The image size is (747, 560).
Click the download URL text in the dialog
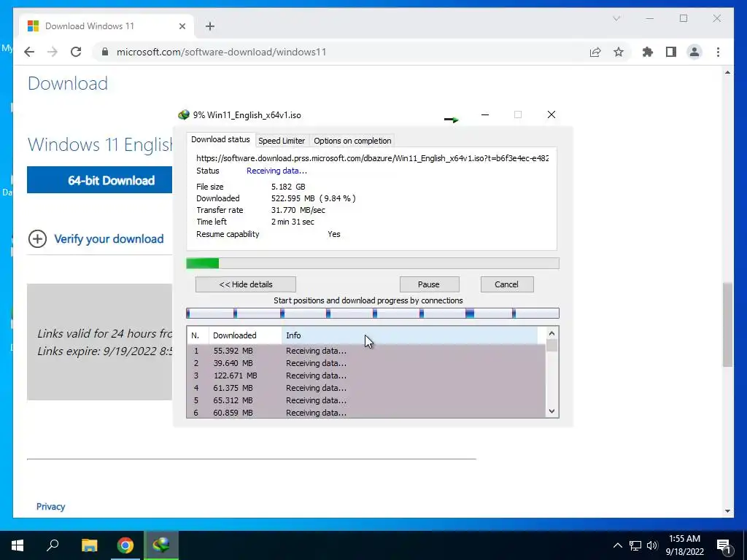click(373, 158)
